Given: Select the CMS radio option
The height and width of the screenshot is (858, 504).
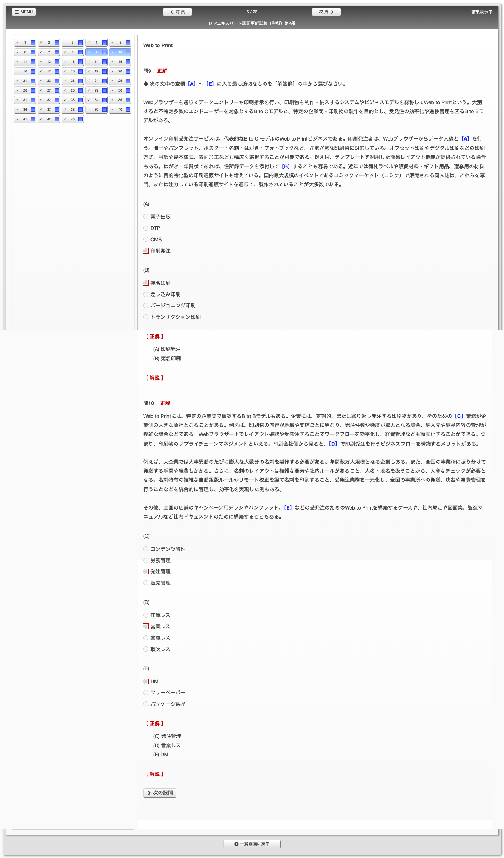Looking at the screenshot, I should pyautogui.click(x=146, y=240).
